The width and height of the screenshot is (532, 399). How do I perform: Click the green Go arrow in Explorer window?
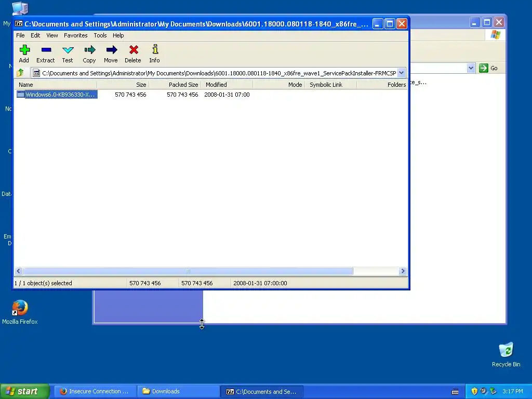coord(484,68)
